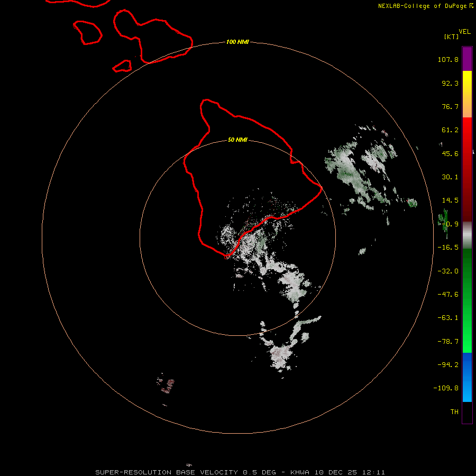Click the SUPER-RESOLUTION BASE VELOCITY caption text
Image resolution: width=476 pixels, height=476 pixels.
(167, 472)
